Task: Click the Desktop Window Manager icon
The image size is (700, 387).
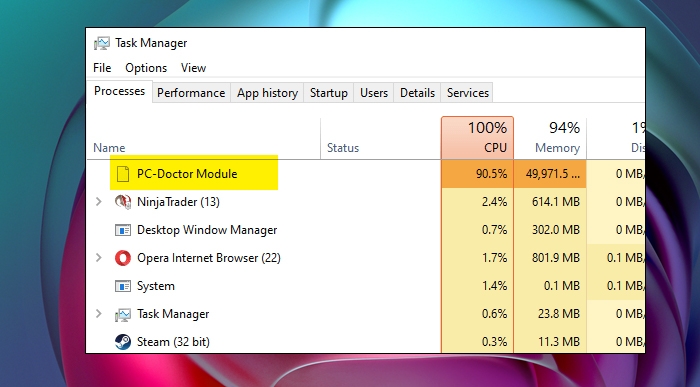Action: [123, 230]
